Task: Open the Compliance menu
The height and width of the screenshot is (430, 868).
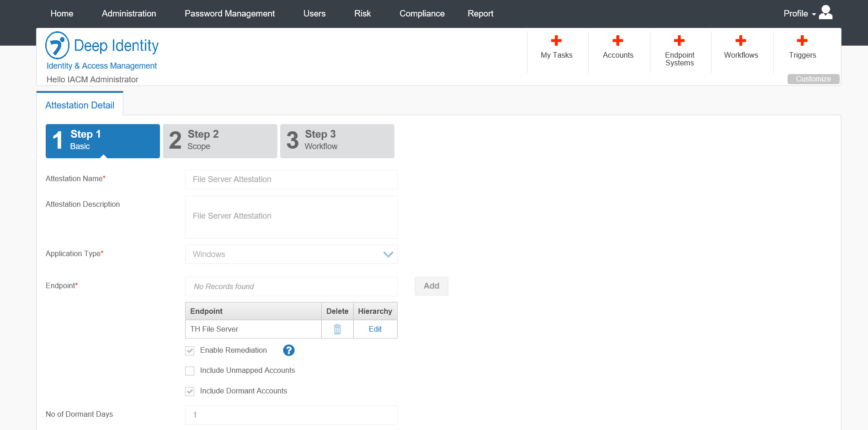Action: pos(421,14)
